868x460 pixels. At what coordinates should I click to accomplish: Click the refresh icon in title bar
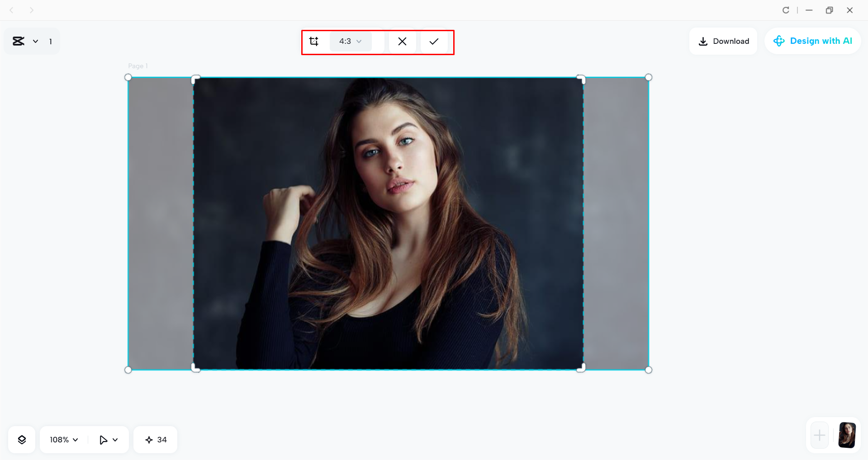(x=786, y=10)
